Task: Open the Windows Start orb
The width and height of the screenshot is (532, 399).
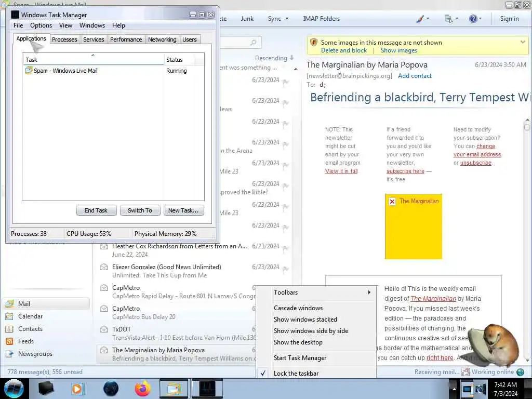Action: (14, 389)
